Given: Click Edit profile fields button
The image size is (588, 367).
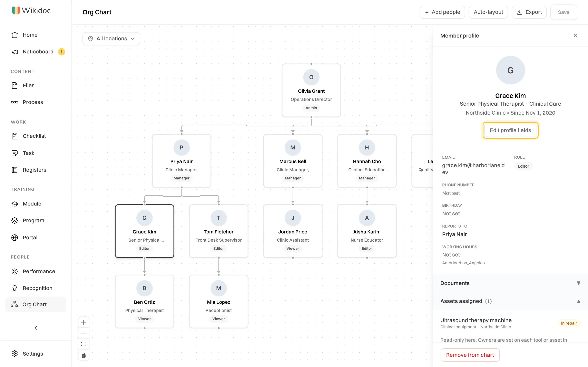Looking at the screenshot, I should [x=510, y=130].
